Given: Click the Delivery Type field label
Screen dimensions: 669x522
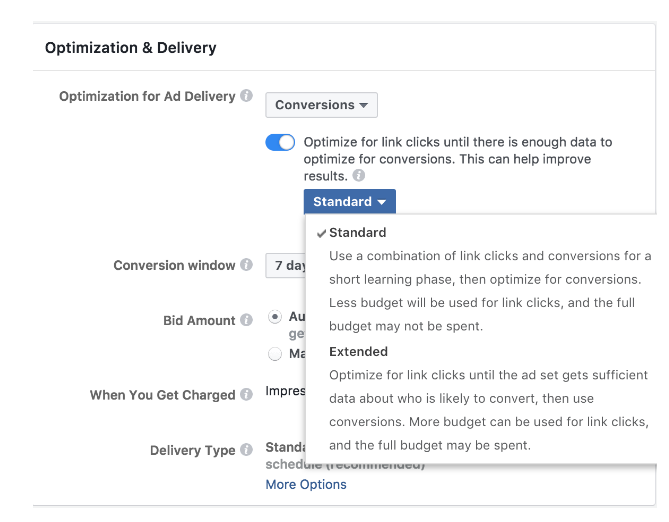Looking at the screenshot, I should click(x=192, y=451).
